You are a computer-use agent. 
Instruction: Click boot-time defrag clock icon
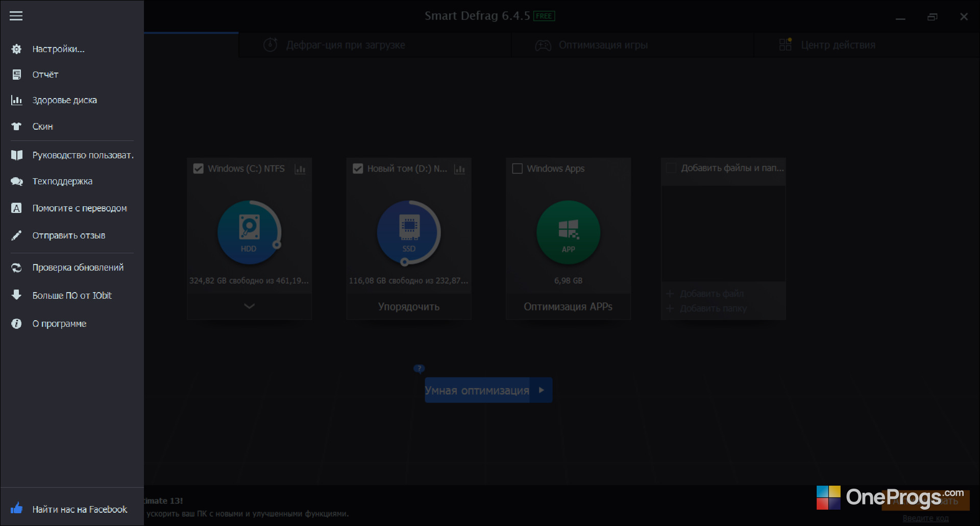(x=270, y=45)
